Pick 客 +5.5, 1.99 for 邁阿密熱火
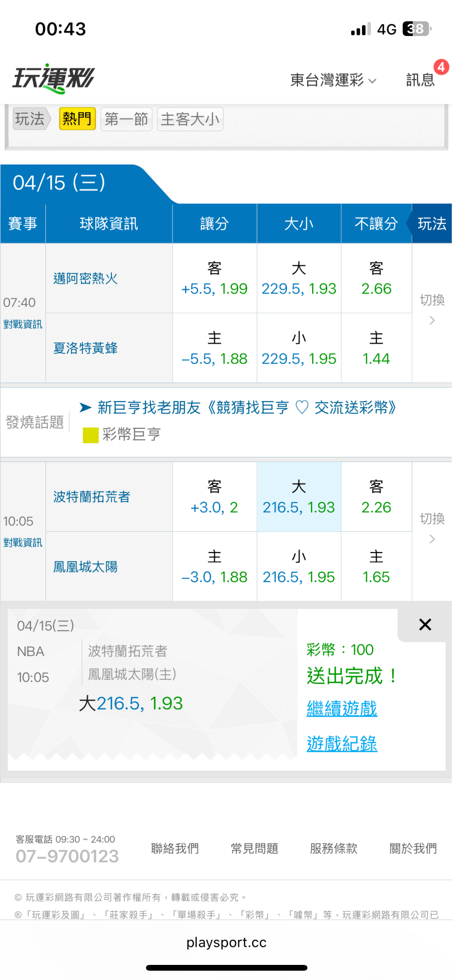The height and width of the screenshot is (980, 453). pos(214,278)
